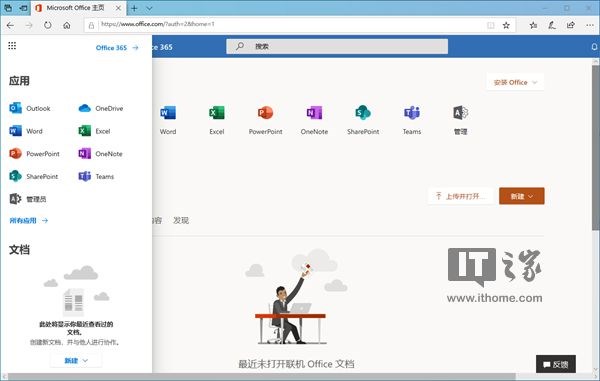This screenshot has height=381, width=600.
Task: Open the notifications bell in the header
Action: (594, 47)
